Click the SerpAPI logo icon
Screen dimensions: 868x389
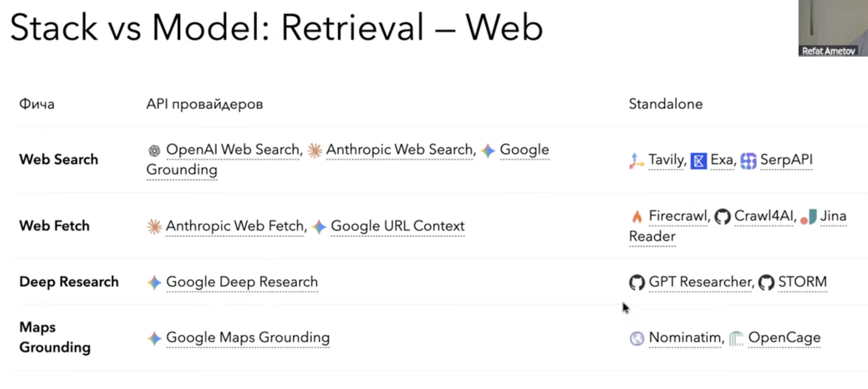pyautogui.click(x=748, y=161)
